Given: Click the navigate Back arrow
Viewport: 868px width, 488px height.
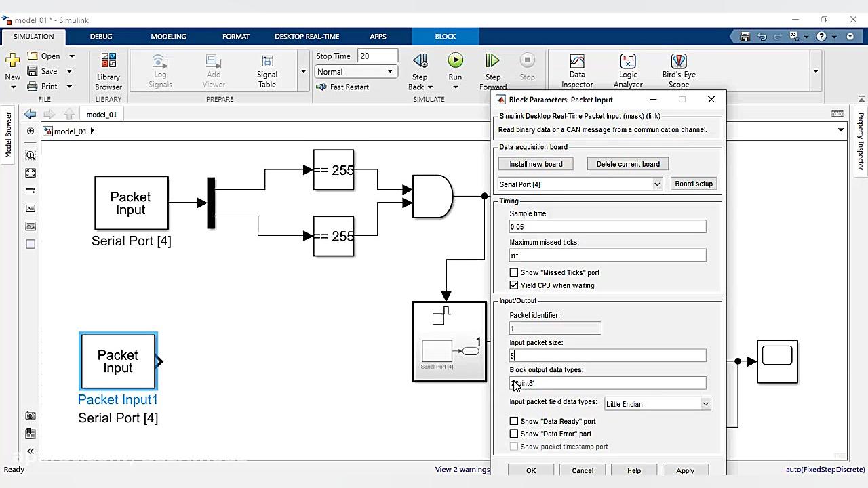Looking at the screenshot, I should [x=30, y=114].
